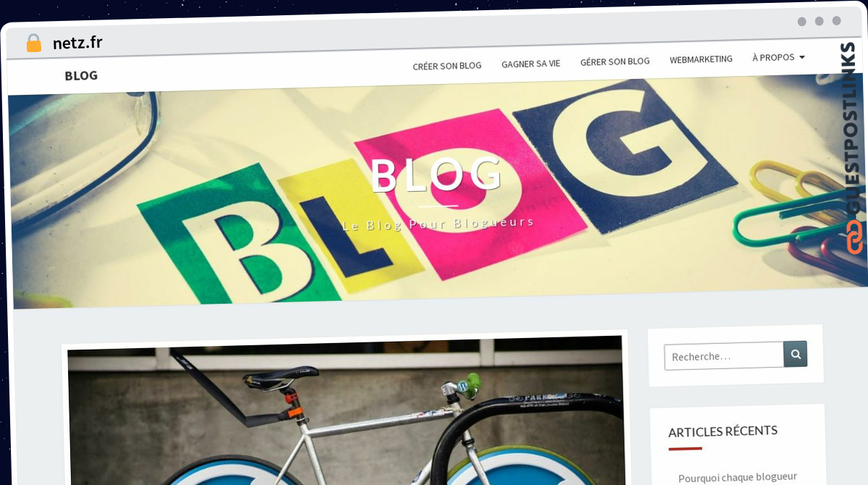Viewport: 868px width, 485px height.
Task: Click the middle gray window control dot
Action: 819,21
